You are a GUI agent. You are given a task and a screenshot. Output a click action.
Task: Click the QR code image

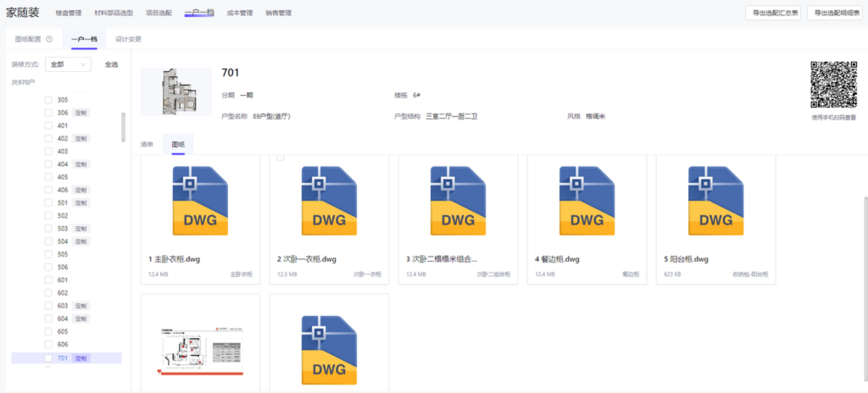click(x=833, y=85)
